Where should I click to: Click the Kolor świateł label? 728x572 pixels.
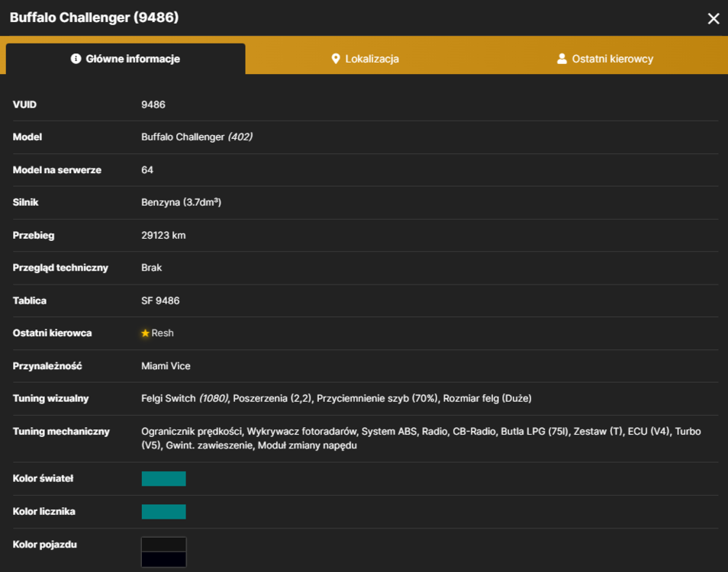(x=43, y=479)
